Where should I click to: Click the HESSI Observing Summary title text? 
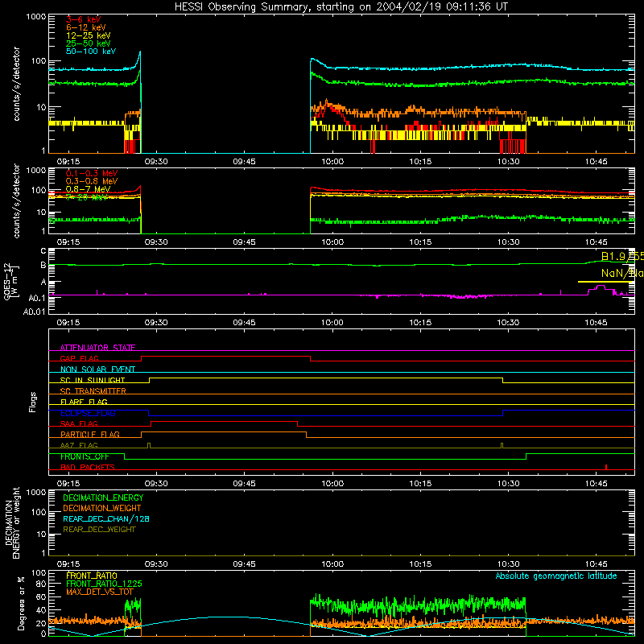pos(341,7)
